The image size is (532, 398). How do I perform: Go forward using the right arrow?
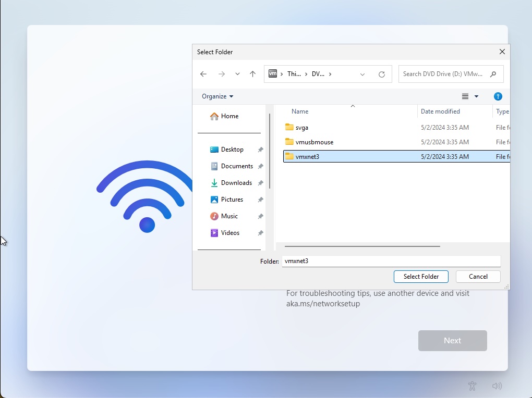click(222, 74)
